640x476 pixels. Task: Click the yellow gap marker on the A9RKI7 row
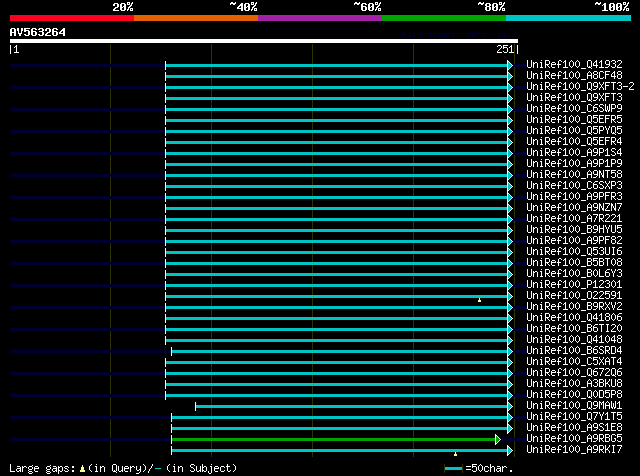click(x=455, y=454)
